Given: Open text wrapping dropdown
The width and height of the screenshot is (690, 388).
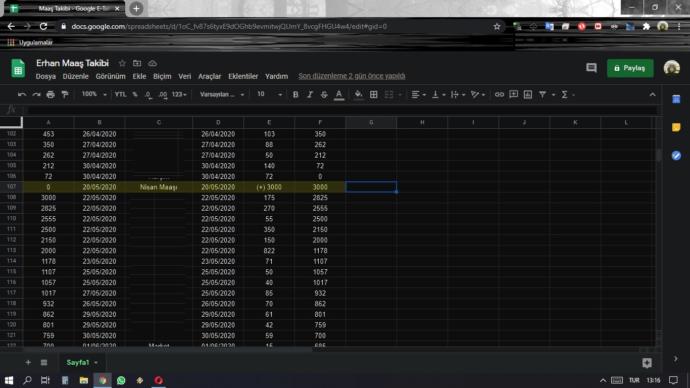Looking at the screenshot, I should (458, 95).
